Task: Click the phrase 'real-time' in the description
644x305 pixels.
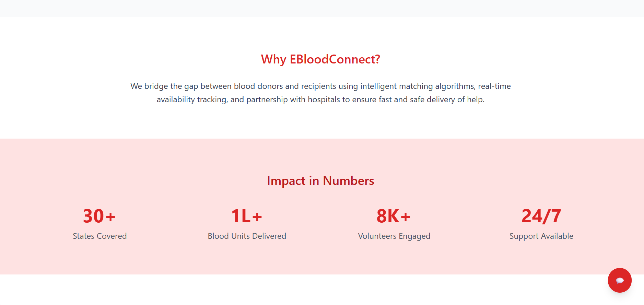Action: (494, 86)
